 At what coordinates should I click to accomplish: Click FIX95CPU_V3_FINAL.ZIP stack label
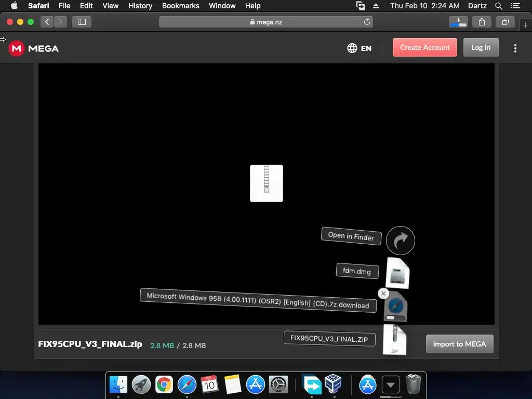coord(329,339)
